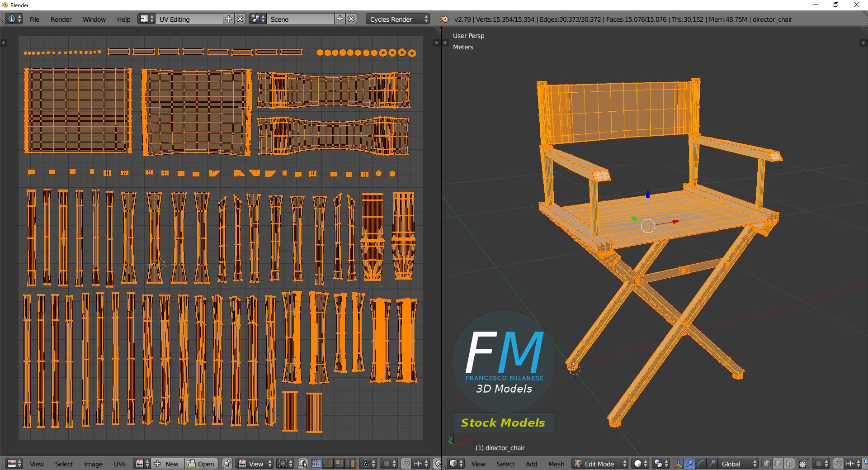Open the proportional editing falloff icon
Screen dimensions: 868x470
(819, 464)
